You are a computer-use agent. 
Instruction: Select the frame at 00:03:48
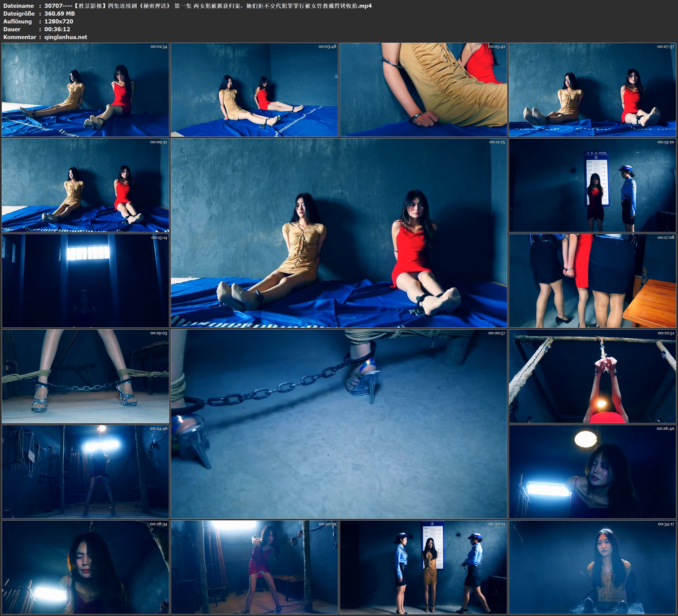click(254, 90)
